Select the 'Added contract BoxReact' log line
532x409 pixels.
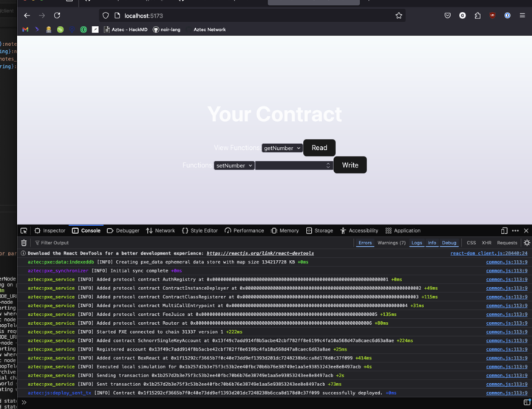coord(274,358)
